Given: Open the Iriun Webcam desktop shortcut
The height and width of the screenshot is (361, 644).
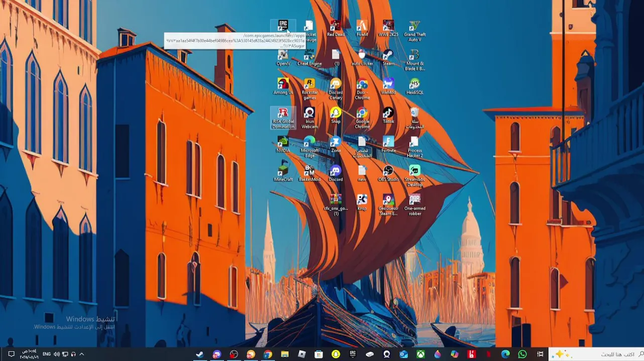Looking at the screenshot, I should (x=309, y=118).
